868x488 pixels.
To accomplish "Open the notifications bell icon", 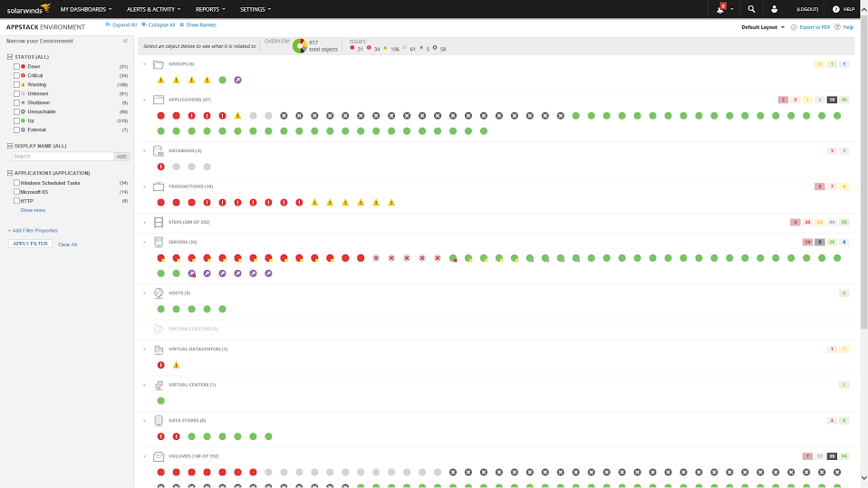I will click(720, 9).
